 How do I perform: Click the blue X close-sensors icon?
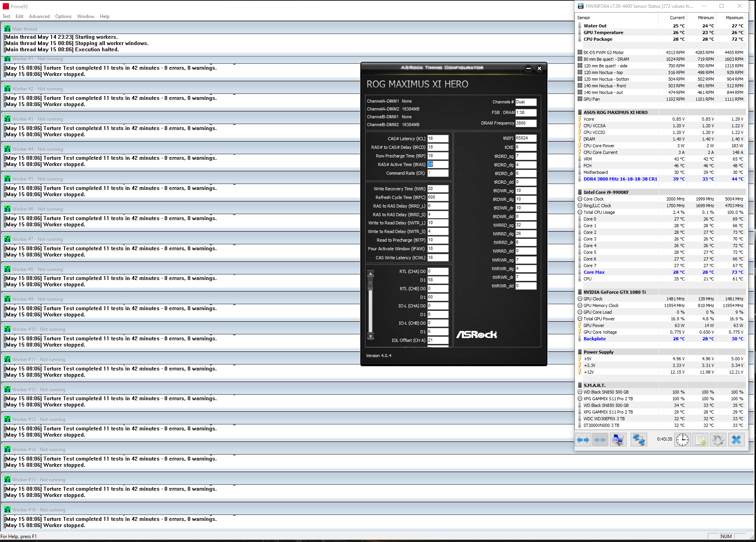(736, 440)
